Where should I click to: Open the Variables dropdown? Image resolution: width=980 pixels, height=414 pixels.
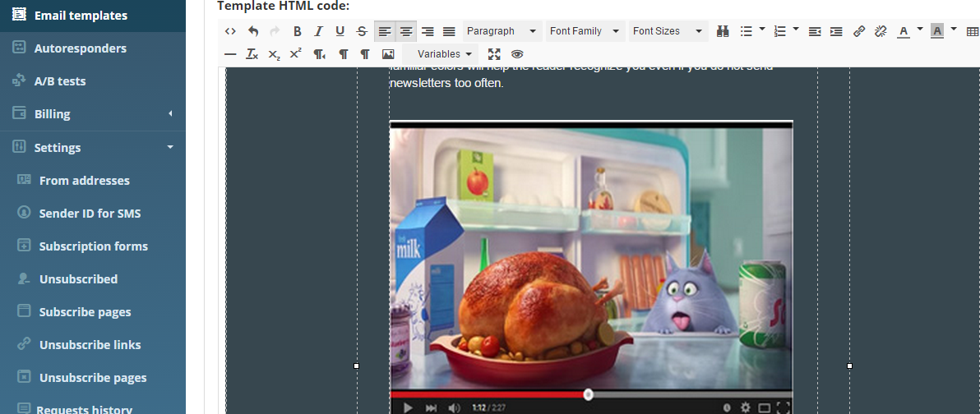441,54
